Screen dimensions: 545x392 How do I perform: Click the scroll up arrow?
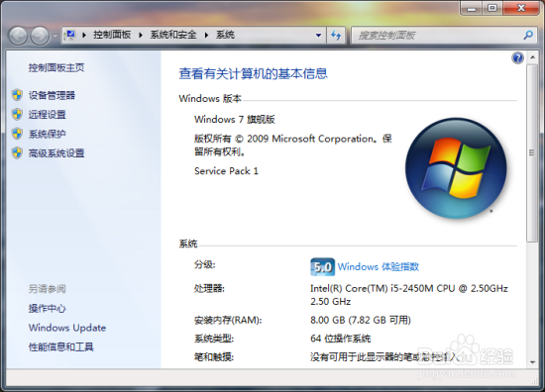(x=532, y=57)
